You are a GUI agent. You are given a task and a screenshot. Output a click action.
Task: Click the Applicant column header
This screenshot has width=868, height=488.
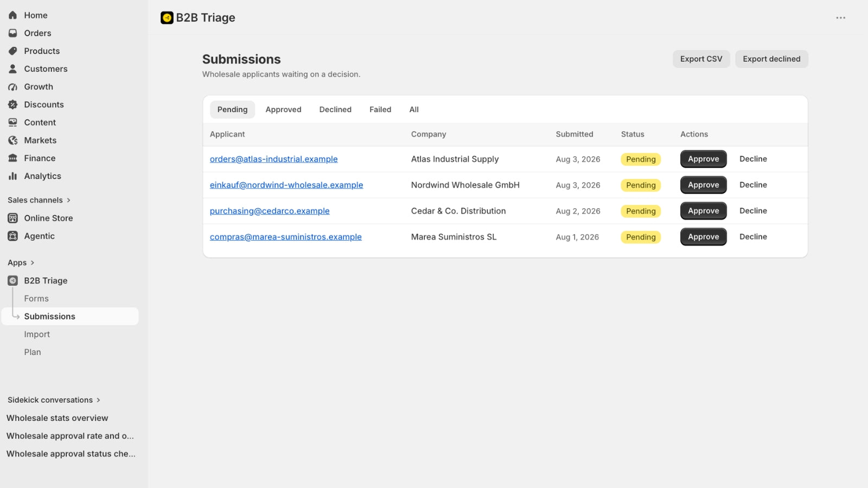(x=227, y=134)
